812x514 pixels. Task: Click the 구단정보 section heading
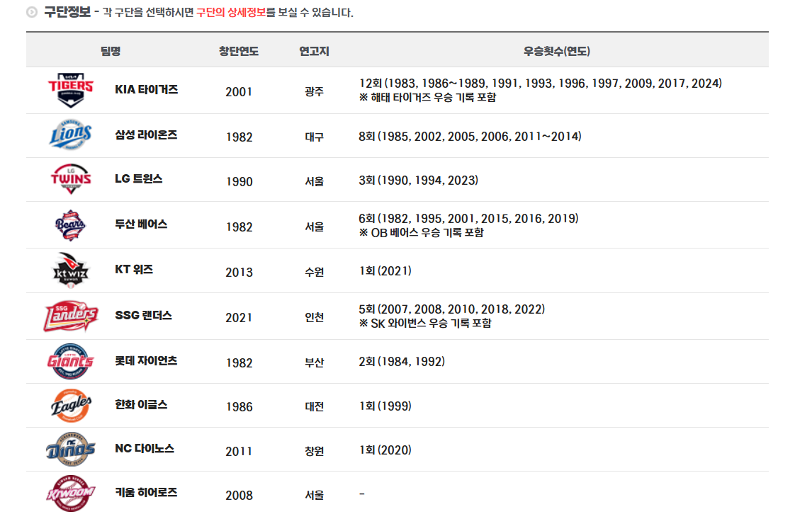point(67,11)
